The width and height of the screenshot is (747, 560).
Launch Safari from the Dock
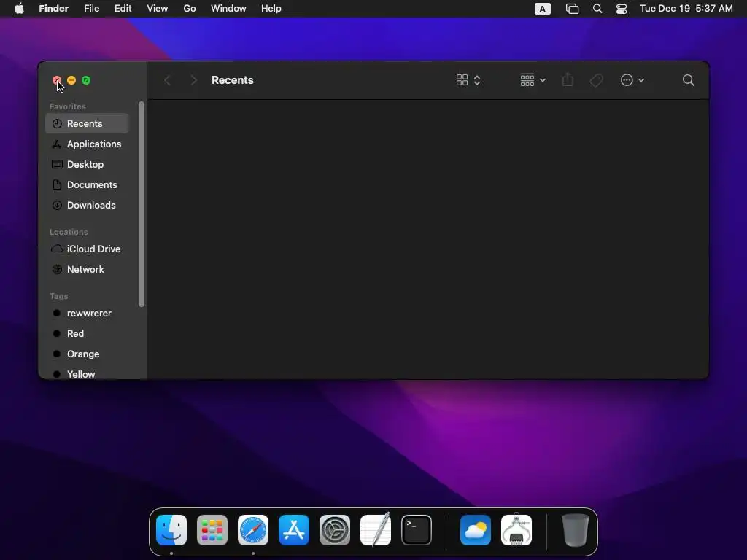(x=253, y=530)
